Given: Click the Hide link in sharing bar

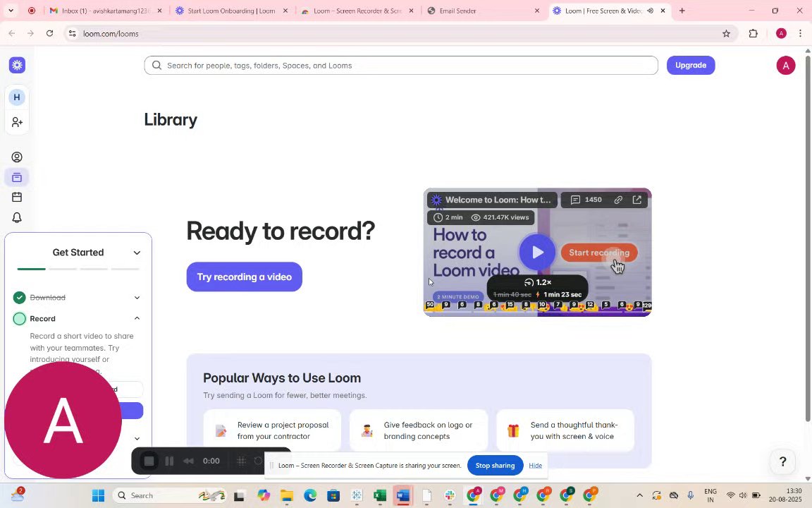Looking at the screenshot, I should point(536,466).
